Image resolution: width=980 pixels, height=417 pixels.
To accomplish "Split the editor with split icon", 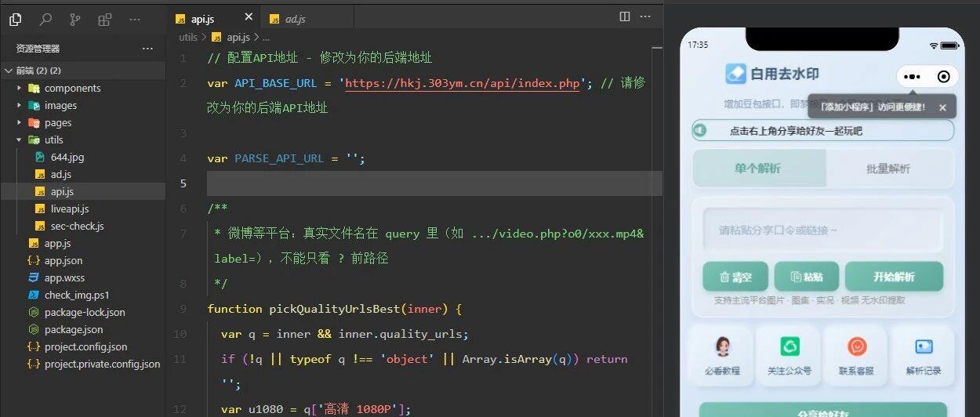I will [625, 16].
